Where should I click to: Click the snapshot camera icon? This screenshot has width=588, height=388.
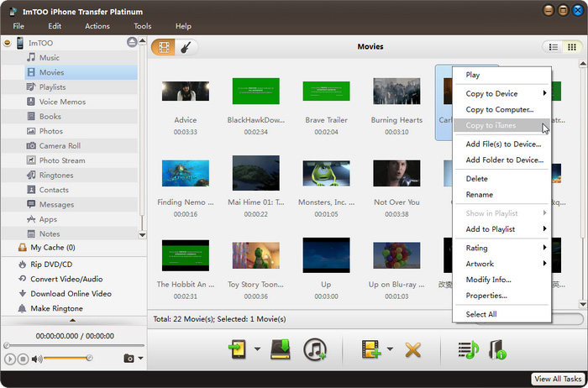tap(129, 359)
